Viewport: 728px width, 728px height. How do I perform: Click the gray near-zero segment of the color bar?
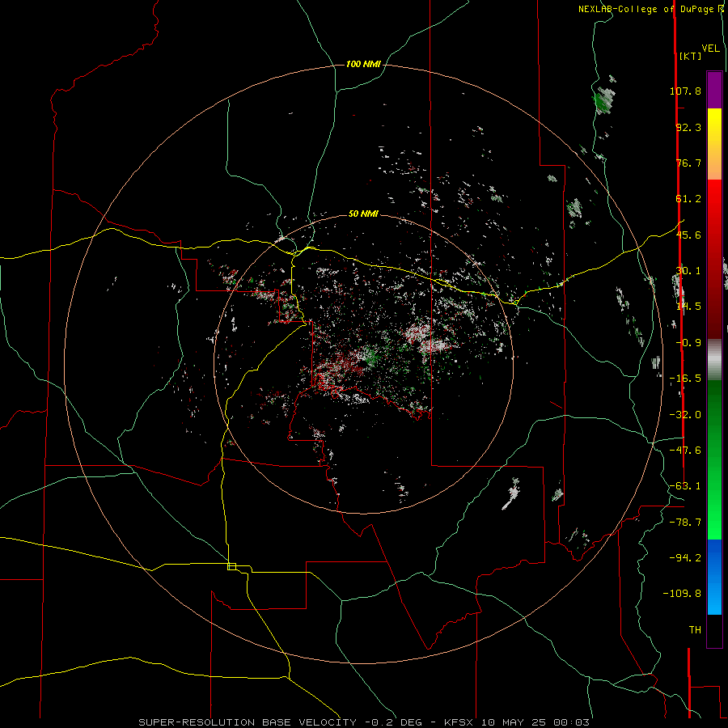(x=714, y=360)
